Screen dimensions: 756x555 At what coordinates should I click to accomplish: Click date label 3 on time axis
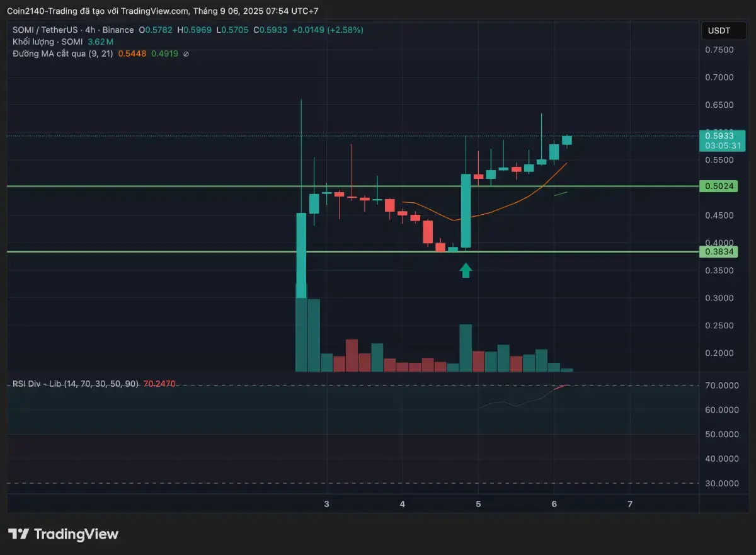(326, 504)
